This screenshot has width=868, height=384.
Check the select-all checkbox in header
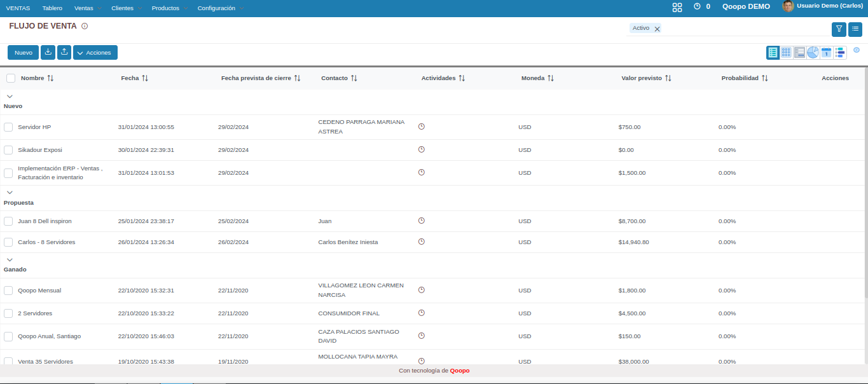pos(11,78)
